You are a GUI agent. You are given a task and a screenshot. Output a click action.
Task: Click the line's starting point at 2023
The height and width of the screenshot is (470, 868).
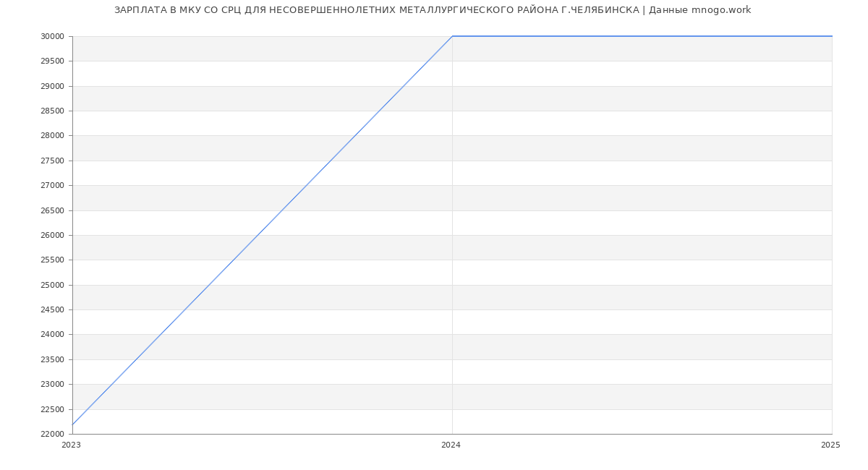[x=72, y=424]
